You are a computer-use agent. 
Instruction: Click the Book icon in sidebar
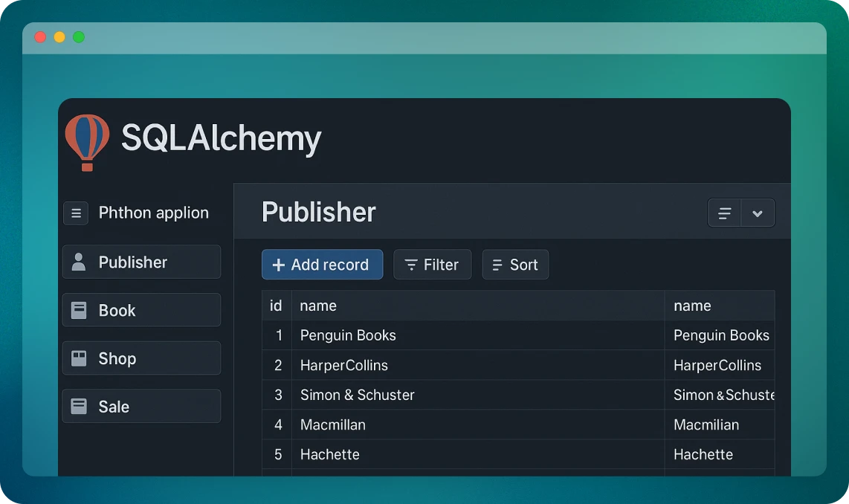pos(78,311)
